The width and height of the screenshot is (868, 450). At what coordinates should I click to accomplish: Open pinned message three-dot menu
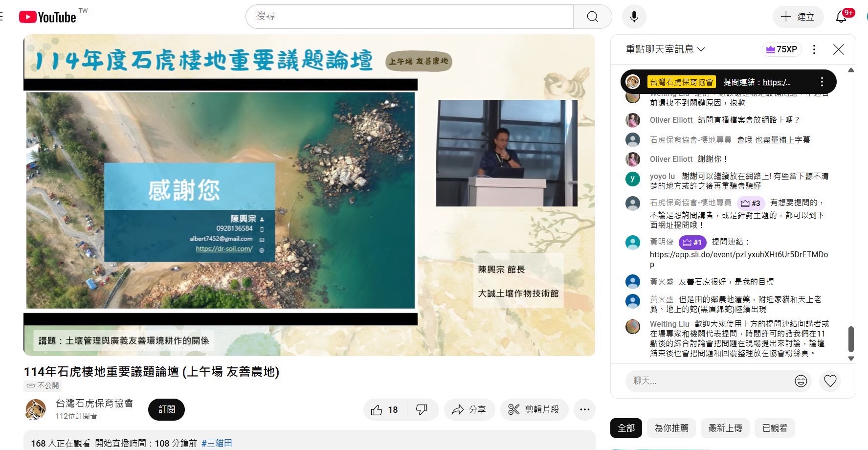[x=822, y=82]
